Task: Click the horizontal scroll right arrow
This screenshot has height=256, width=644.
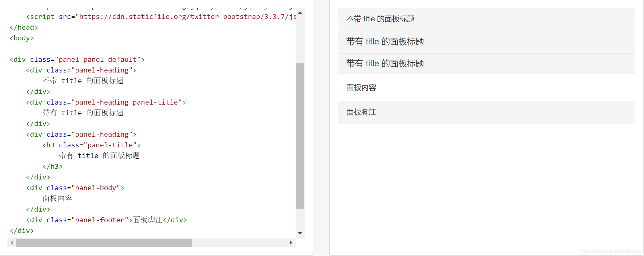Action: coord(291,243)
